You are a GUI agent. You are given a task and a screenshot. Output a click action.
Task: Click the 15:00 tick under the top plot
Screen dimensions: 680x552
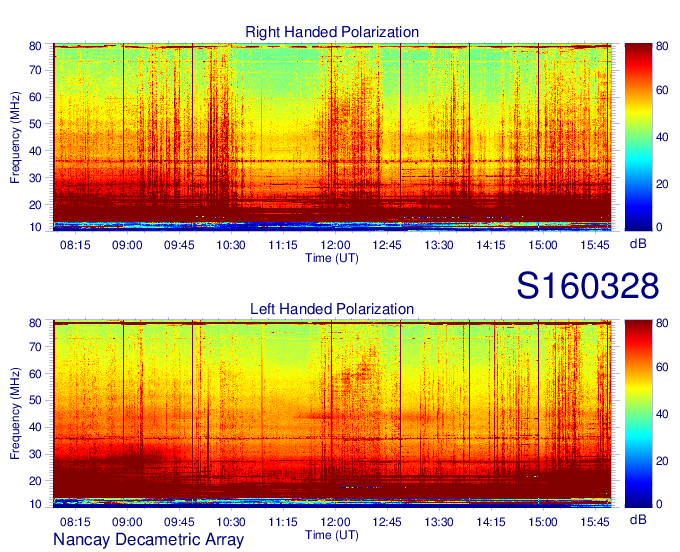tap(543, 245)
